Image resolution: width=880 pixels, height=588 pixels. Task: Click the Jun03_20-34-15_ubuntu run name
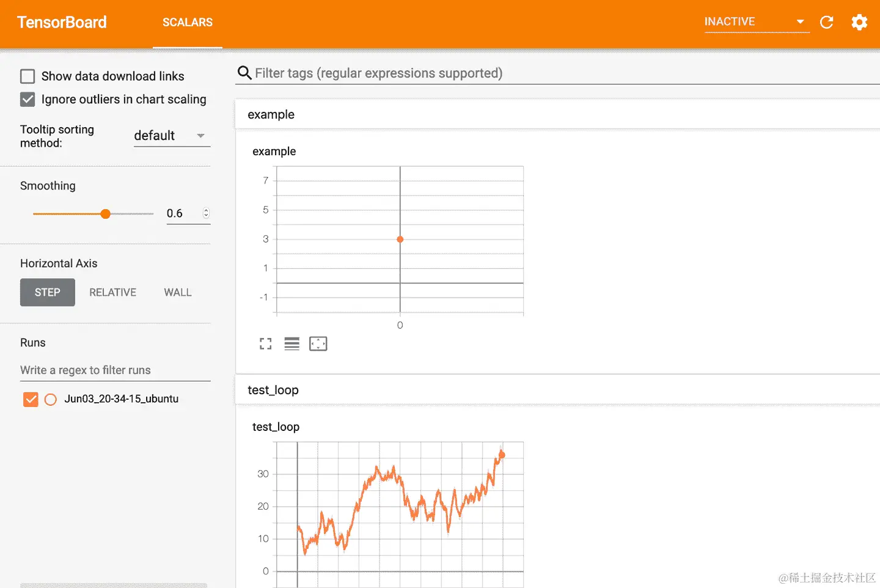click(122, 399)
